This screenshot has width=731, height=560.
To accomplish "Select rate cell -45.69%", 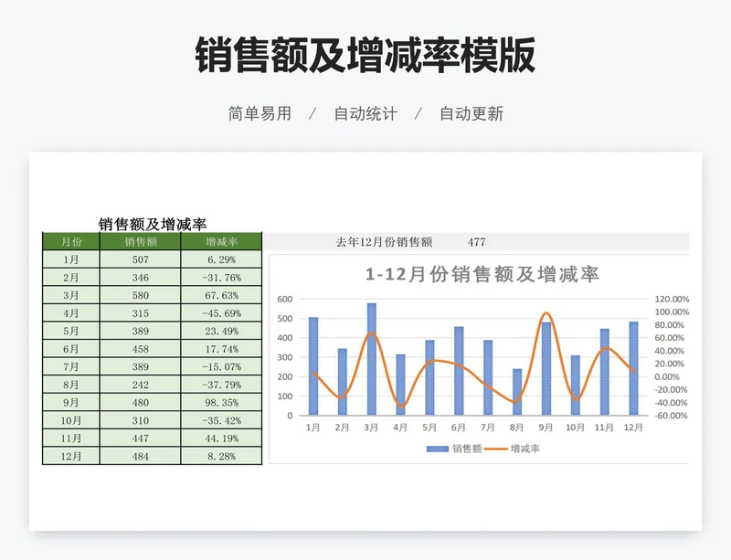I will pyautogui.click(x=221, y=313).
